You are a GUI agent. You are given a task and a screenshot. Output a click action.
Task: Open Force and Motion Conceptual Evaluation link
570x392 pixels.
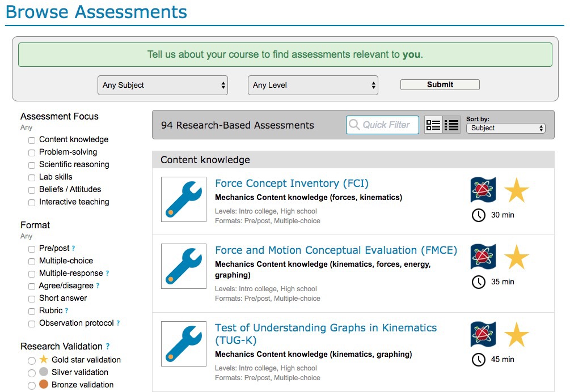click(336, 250)
